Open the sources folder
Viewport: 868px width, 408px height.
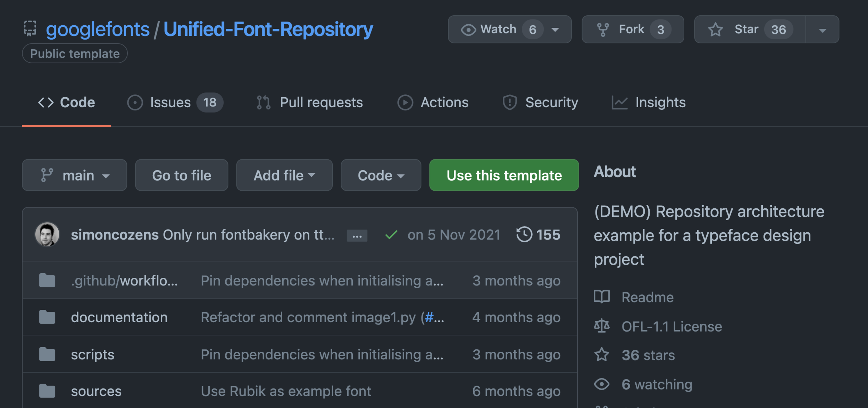coord(96,391)
